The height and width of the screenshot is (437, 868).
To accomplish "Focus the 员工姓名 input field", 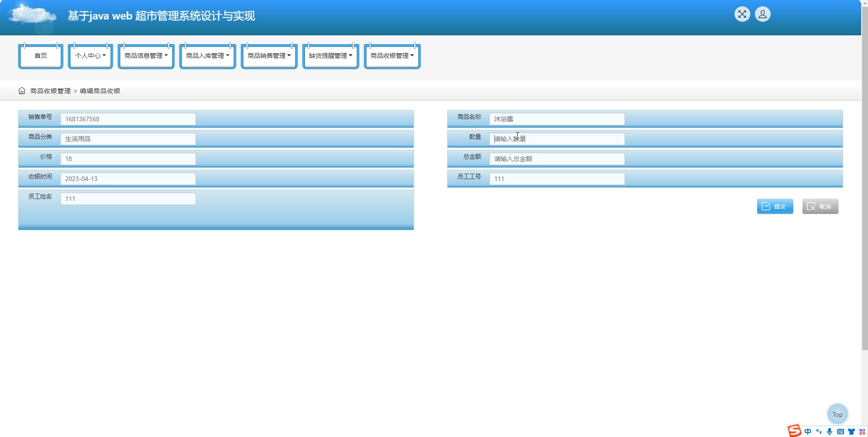I will click(x=128, y=199).
